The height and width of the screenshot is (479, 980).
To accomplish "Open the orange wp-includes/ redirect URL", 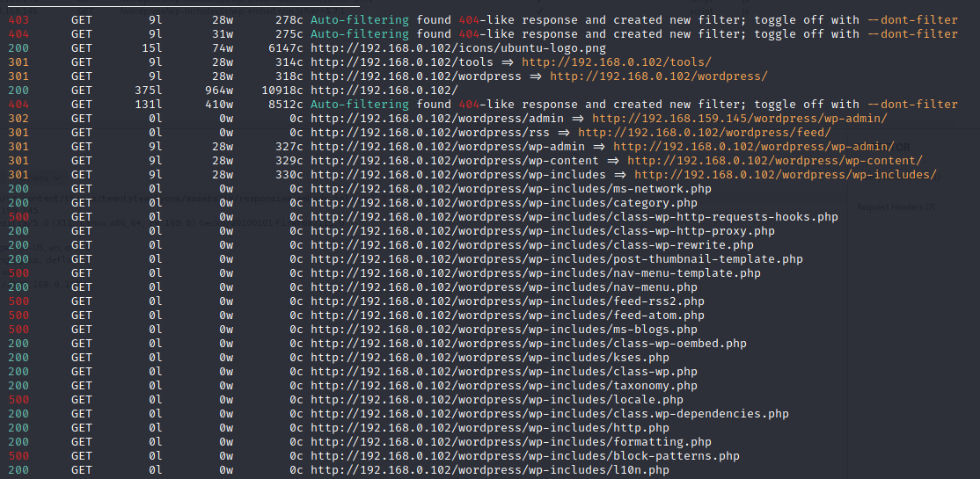I will pyautogui.click(x=785, y=174).
